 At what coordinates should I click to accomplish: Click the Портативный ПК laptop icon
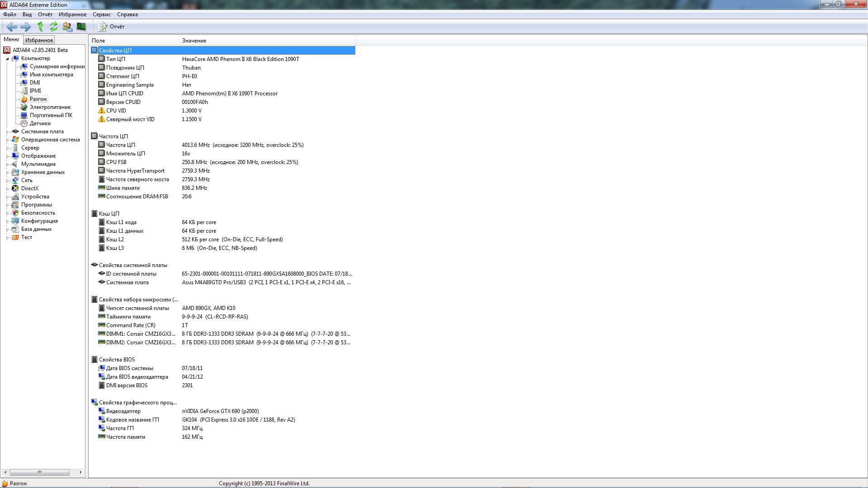pyautogui.click(x=24, y=115)
